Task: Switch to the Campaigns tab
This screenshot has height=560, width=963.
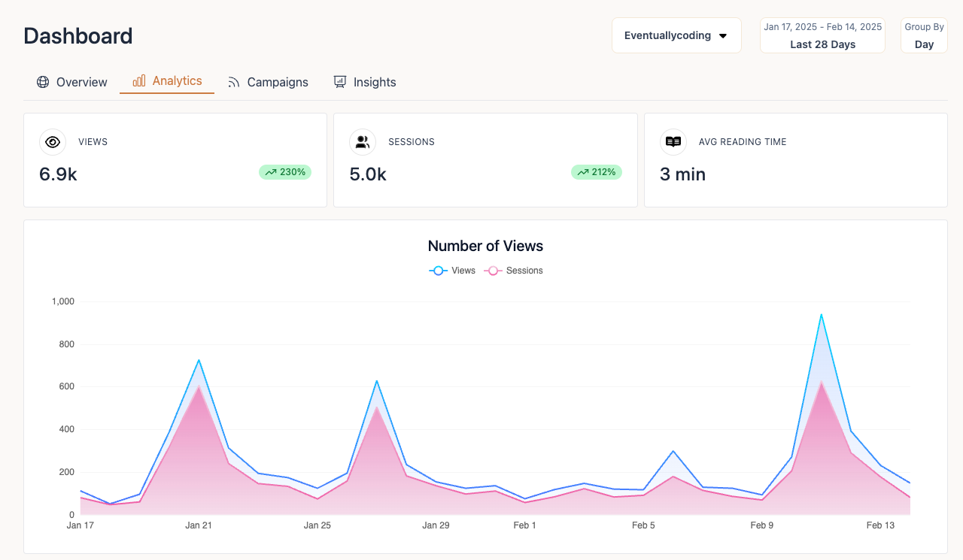Action: coord(278,82)
